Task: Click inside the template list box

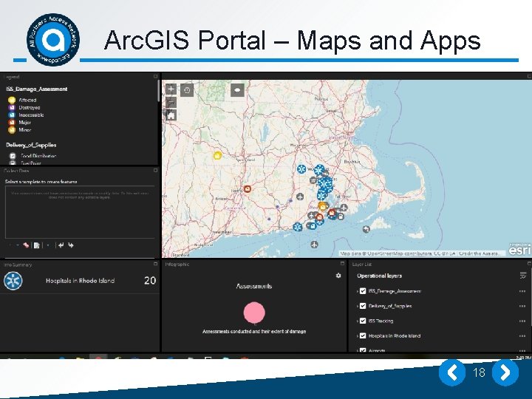Action: pos(80,212)
